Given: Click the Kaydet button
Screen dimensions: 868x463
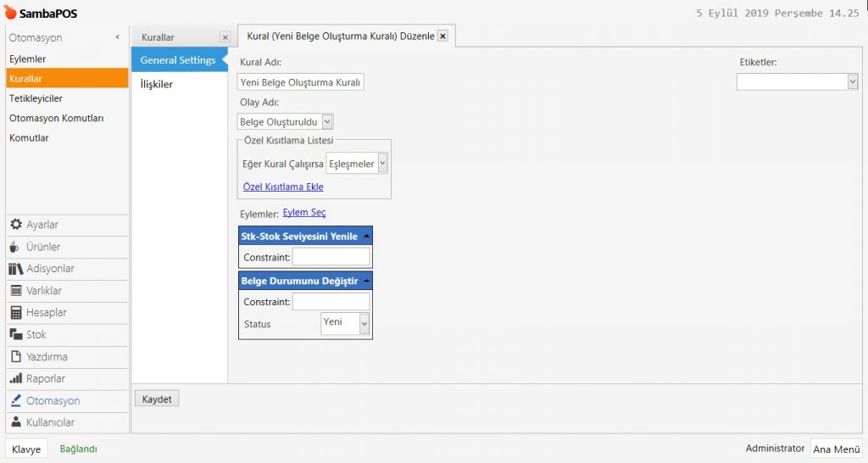Looking at the screenshot, I should (x=157, y=399).
